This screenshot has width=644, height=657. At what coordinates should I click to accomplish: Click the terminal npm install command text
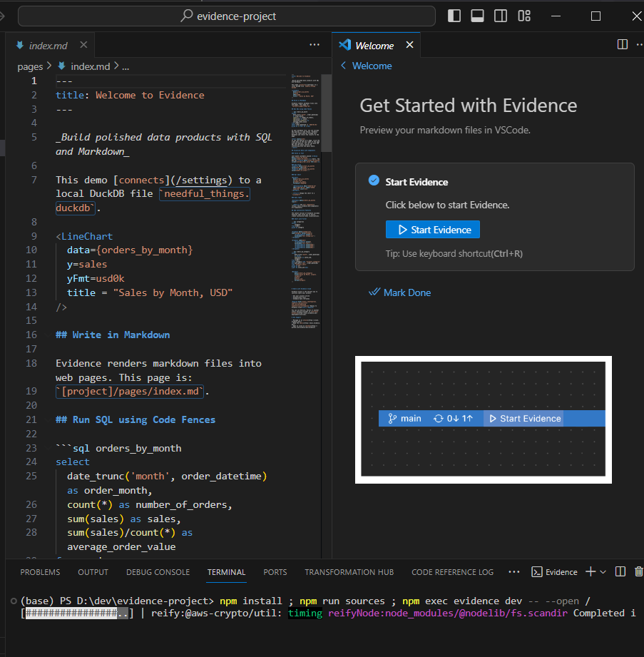coord(251,601)
